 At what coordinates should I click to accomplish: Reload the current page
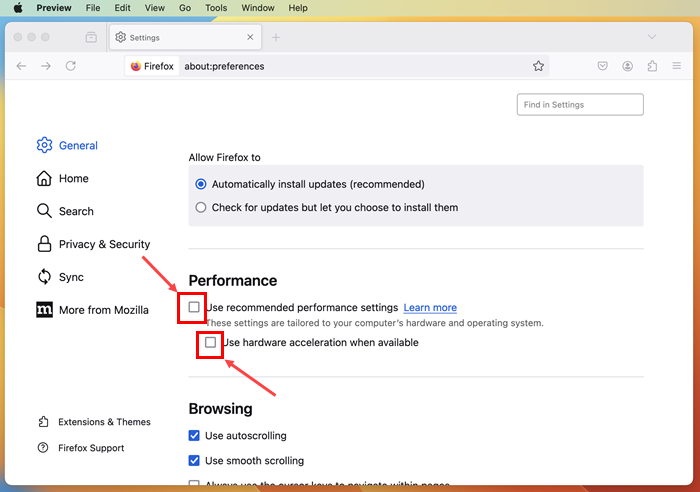(x=71, y=66)
